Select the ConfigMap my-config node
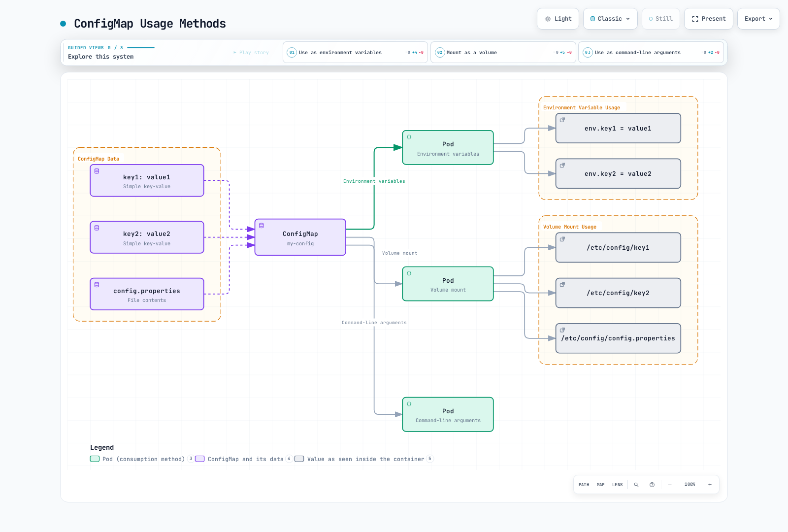The image size is (788, 532). coord(300,237)
